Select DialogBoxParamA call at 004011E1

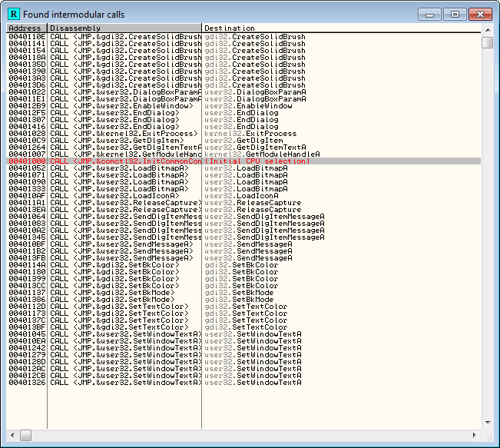point(243,99)
